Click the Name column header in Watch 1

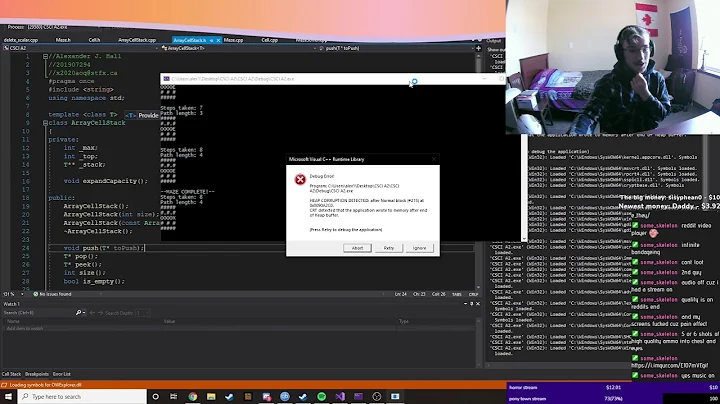click(x=13, y=321)
